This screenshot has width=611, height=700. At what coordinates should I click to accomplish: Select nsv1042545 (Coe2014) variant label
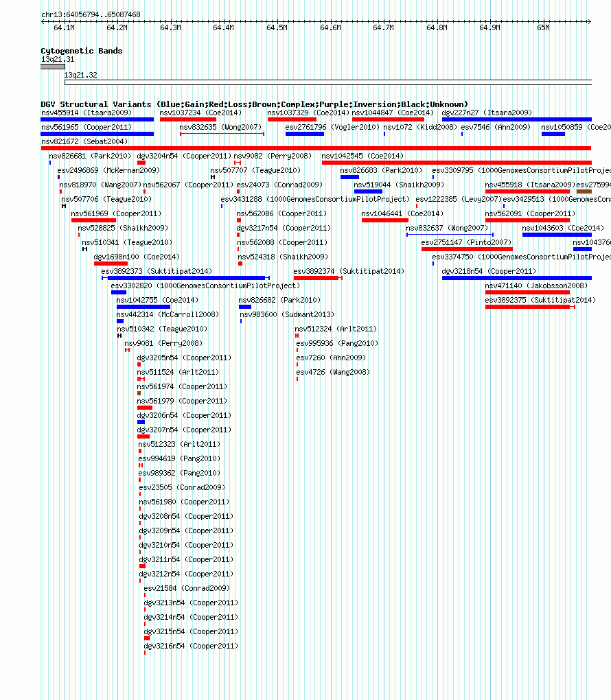click(x=362, y=156)
